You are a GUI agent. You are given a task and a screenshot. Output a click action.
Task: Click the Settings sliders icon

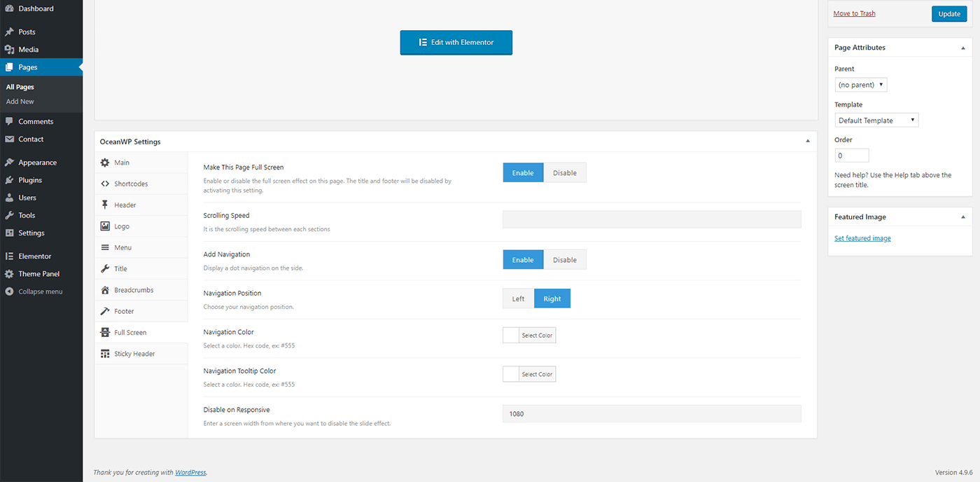[x=9, y=233]
